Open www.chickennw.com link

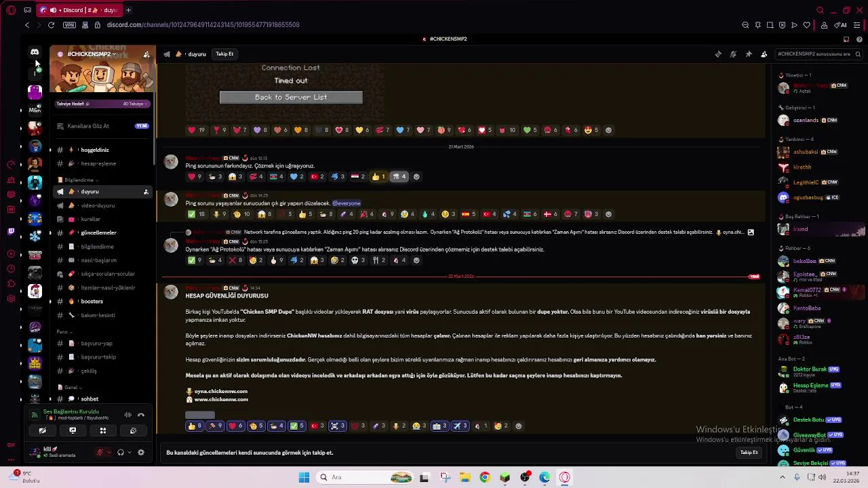click(x=221, y=399)
